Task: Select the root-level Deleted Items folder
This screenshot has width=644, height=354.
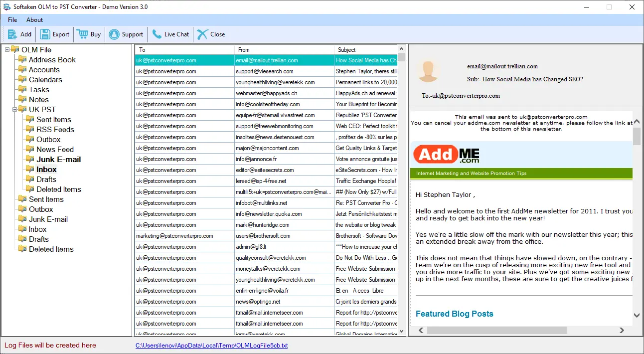Action: (51, 249)
